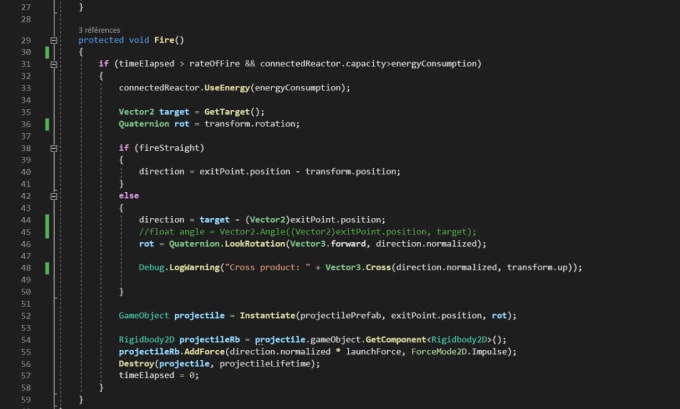Select line number 29 in the gutter
Screen dimensions: 680x409
tap(26, 40)
